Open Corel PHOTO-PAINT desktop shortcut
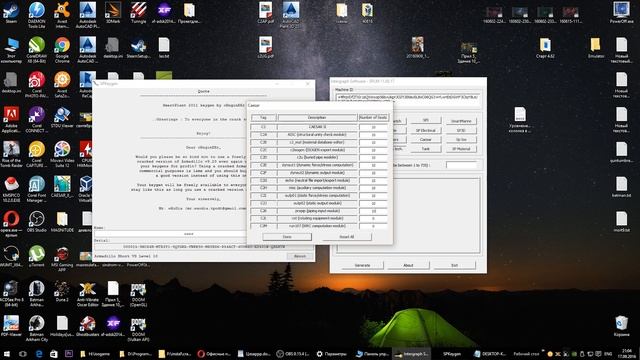640x360 pixels. (x=37, y=84)
